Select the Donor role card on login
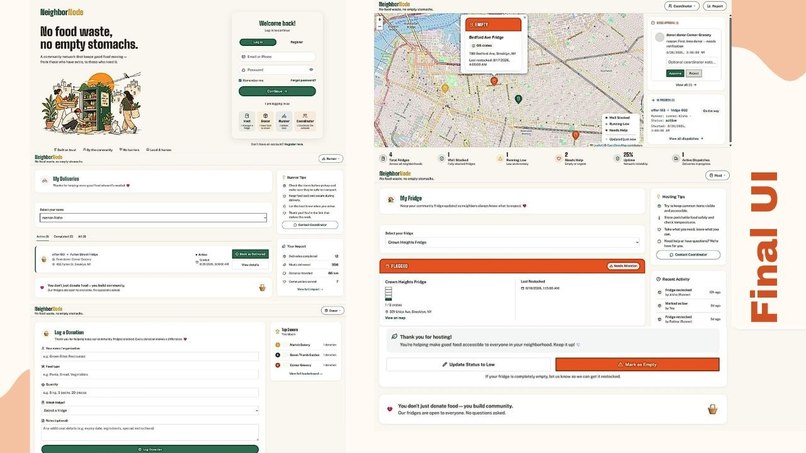806x453 pixels. tap(265, 121)
